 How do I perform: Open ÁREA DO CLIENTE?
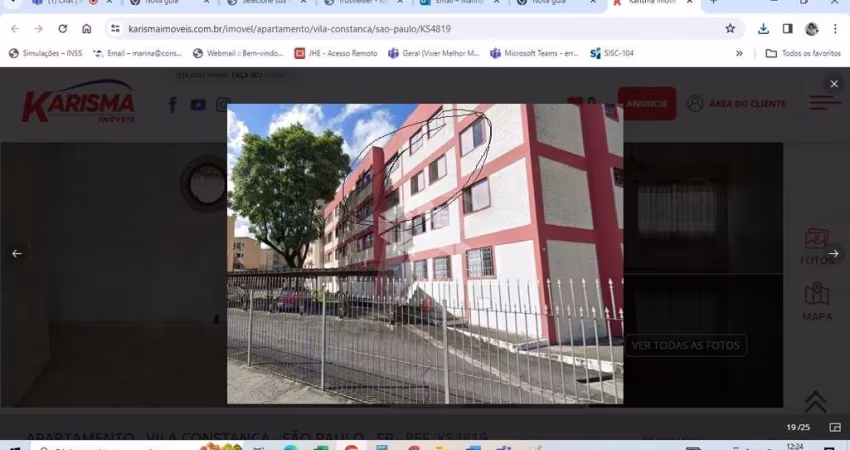click(736, 104)
